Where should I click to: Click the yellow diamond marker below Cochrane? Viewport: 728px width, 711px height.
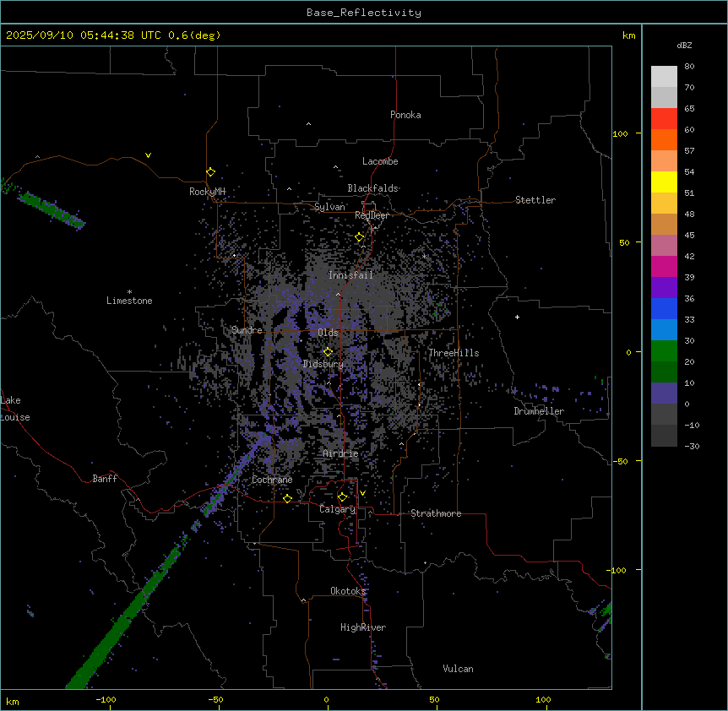tap(287, 498)
